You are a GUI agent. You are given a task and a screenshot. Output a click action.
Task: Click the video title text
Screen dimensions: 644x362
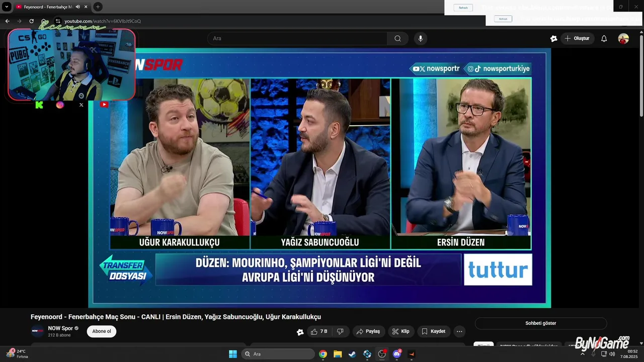(x=176, y=317)
